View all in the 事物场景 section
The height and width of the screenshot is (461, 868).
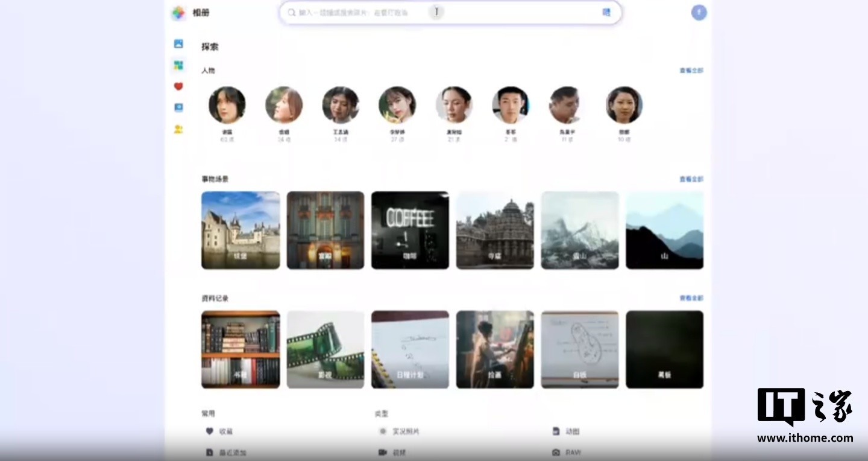tap(691, 179)
